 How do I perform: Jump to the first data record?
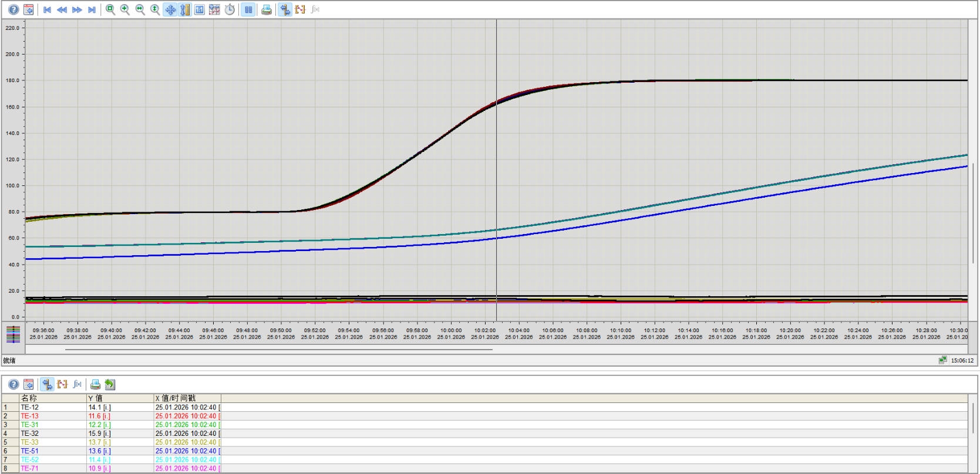click(48, 9)
